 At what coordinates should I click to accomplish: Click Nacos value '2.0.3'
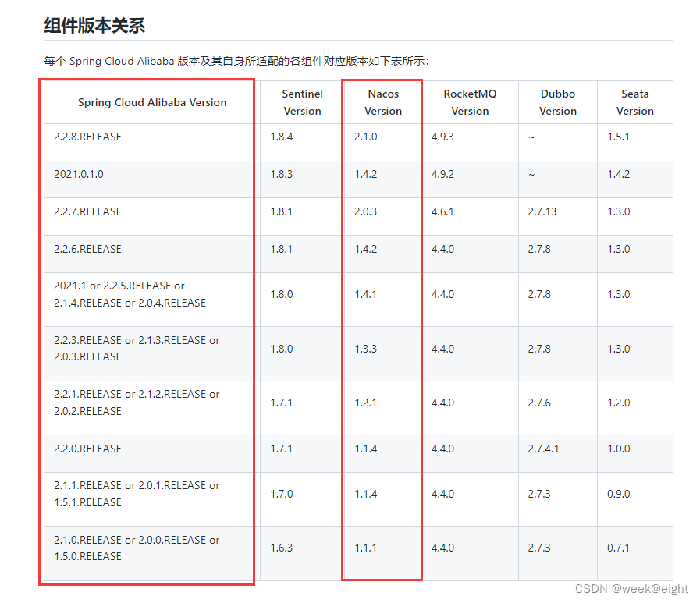[x=366, y=211]
